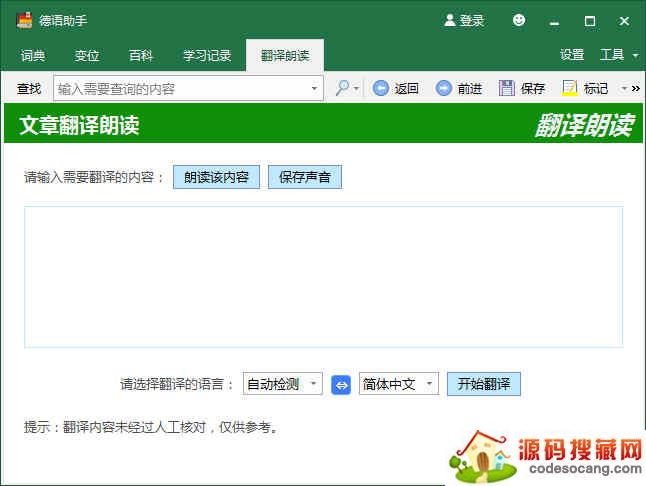Screen dimensions: 646x486
Task: Click inside the translation text area
Action: [323, 277]
